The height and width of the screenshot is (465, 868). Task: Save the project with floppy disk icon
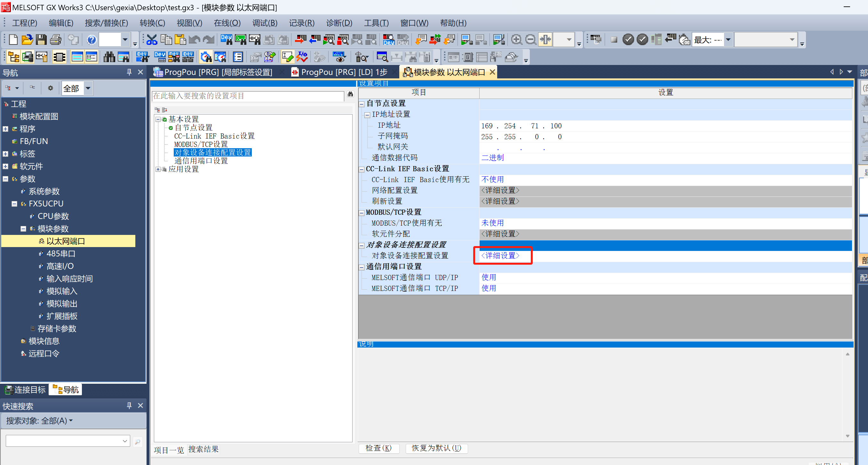click(42, 40)
